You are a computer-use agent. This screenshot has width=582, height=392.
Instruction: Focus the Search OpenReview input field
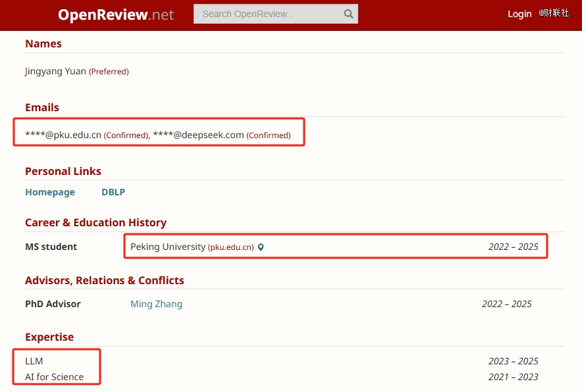(270, 14)
